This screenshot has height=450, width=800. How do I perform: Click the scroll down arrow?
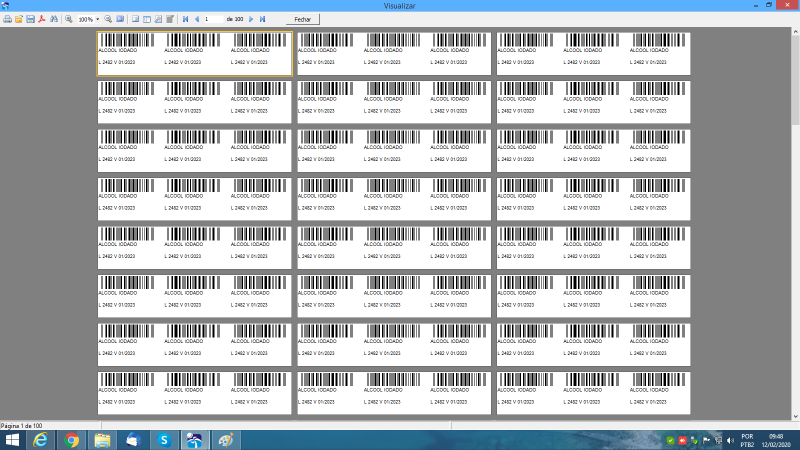pyautogui.click(x=795, y=416)
